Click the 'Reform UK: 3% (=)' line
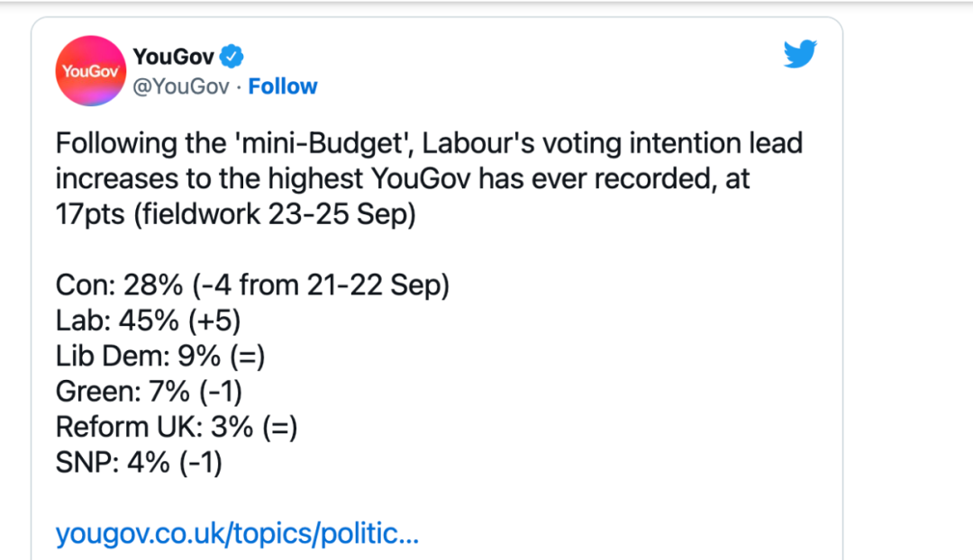 coord(177,428)
